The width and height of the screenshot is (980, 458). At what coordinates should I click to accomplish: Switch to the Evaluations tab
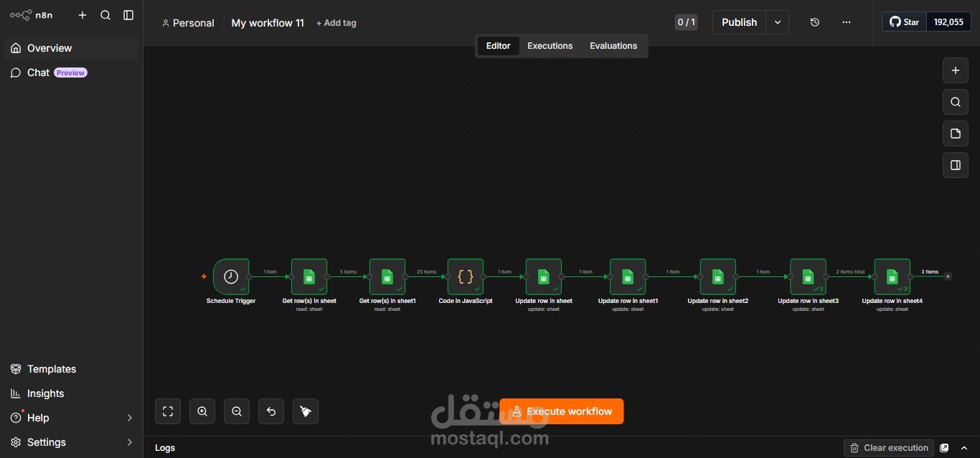[x=613, y=46]
